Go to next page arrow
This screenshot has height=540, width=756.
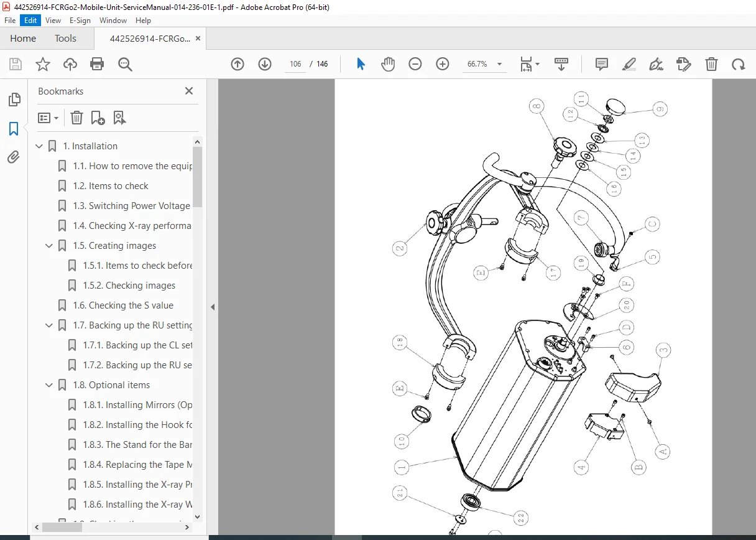[265, 64]
